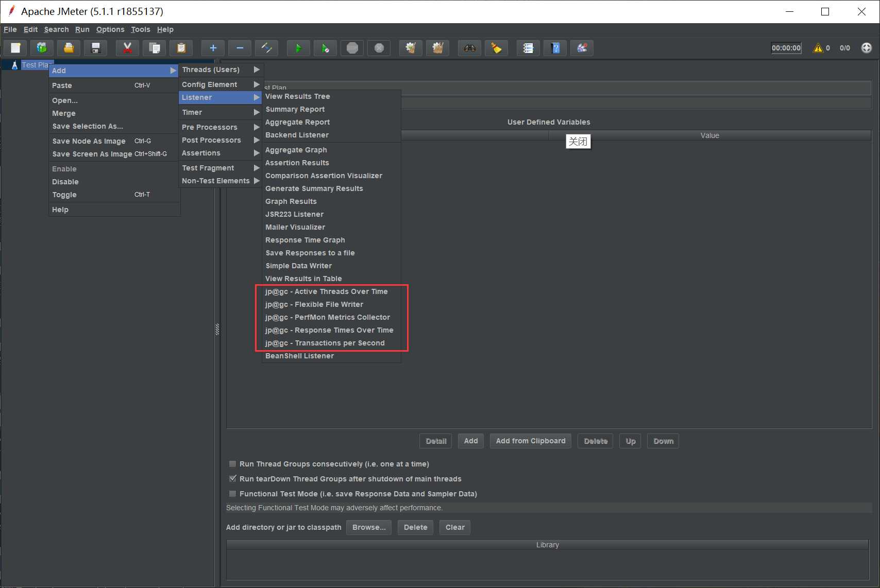Expand the Assertions submenu
Screen dimensions: 880x588
(221, 153)
